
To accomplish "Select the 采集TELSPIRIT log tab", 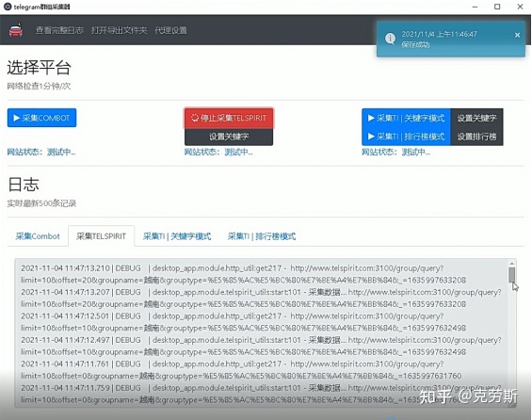I will click(101, 236).
